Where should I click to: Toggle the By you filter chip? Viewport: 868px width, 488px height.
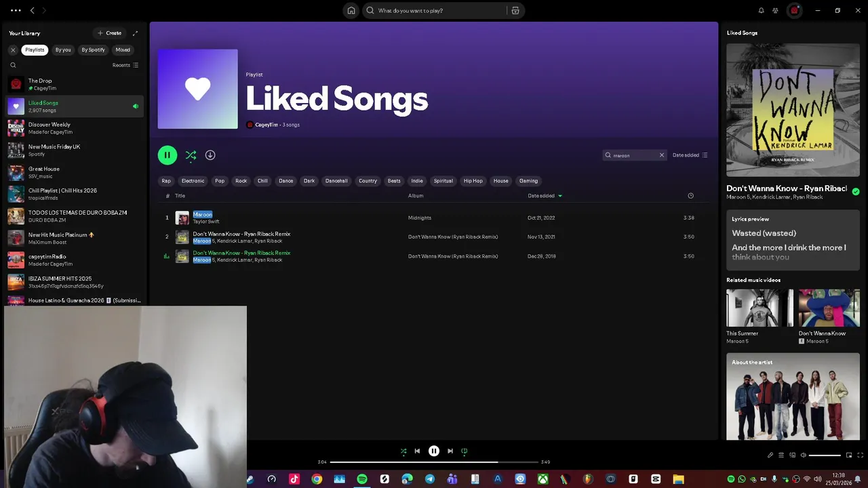pos(63,49)
